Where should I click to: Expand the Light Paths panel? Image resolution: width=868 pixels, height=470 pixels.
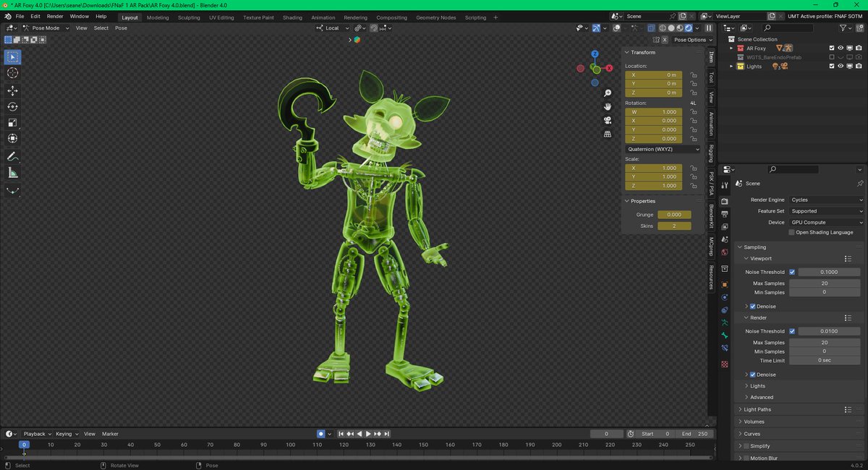[x=757, y=409]
